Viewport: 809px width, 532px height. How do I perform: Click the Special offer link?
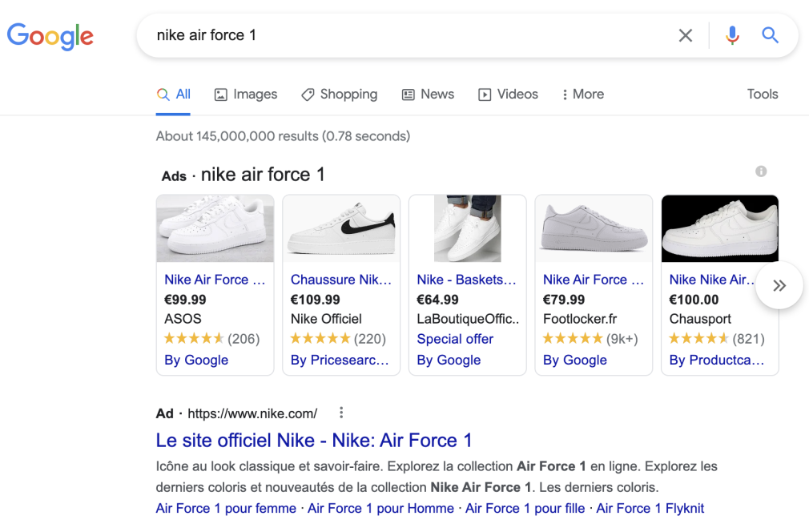pyautogui.click(x=455, y=339)
